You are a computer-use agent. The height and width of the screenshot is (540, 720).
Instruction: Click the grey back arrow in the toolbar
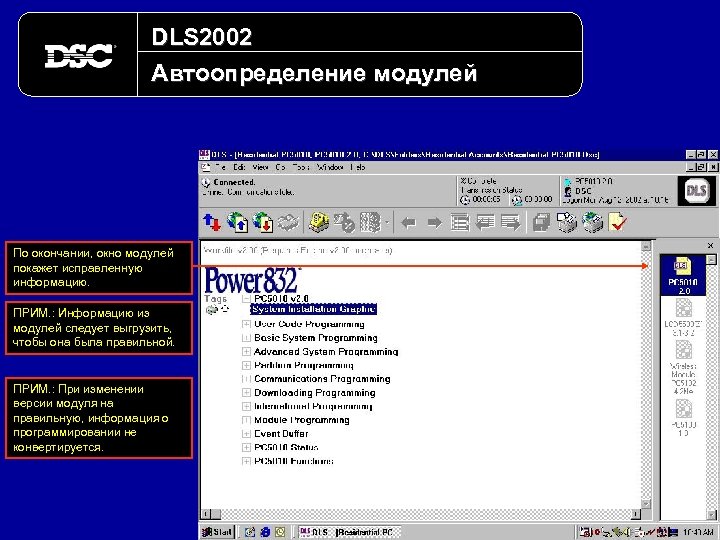tap(408, 223)
